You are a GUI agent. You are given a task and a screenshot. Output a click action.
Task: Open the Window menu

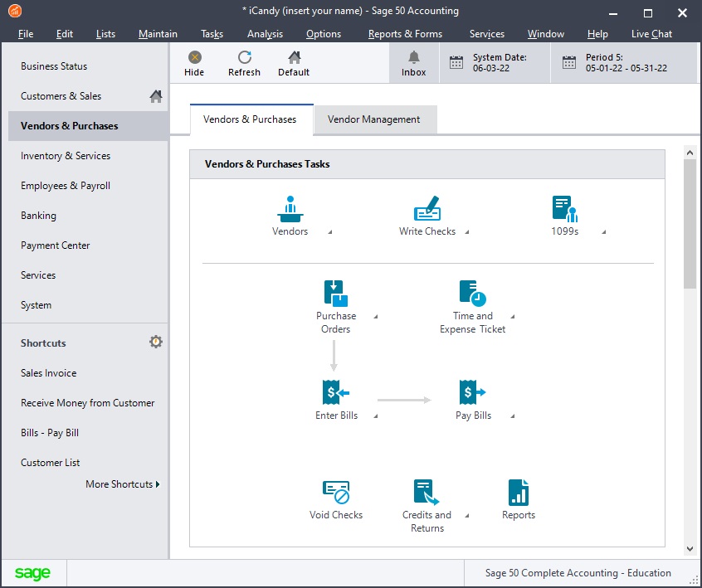pyautogui.click(x=546, y=34)
